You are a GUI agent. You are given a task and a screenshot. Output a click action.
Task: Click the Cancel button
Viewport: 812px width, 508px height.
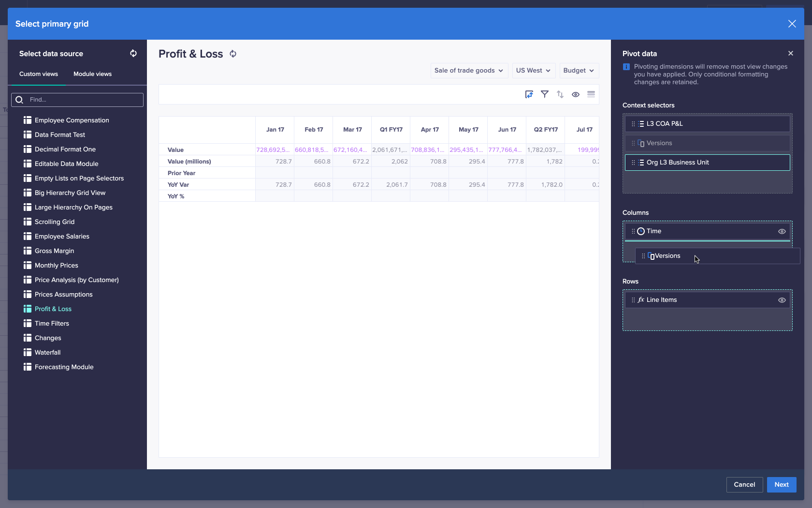pyautogui.click(x=744, y=484)
